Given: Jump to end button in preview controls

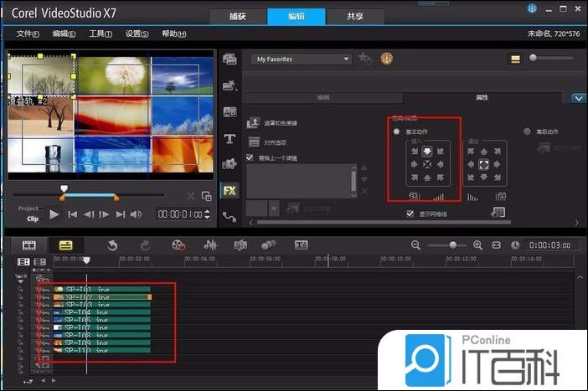Looking at the screenshot, I should tap(121, 214).
